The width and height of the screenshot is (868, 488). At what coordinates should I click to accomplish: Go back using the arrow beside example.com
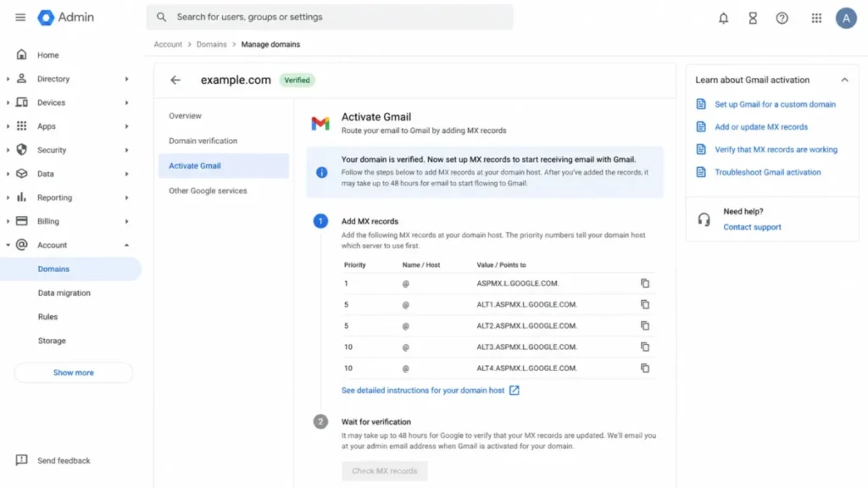click(x=175, y=80)
